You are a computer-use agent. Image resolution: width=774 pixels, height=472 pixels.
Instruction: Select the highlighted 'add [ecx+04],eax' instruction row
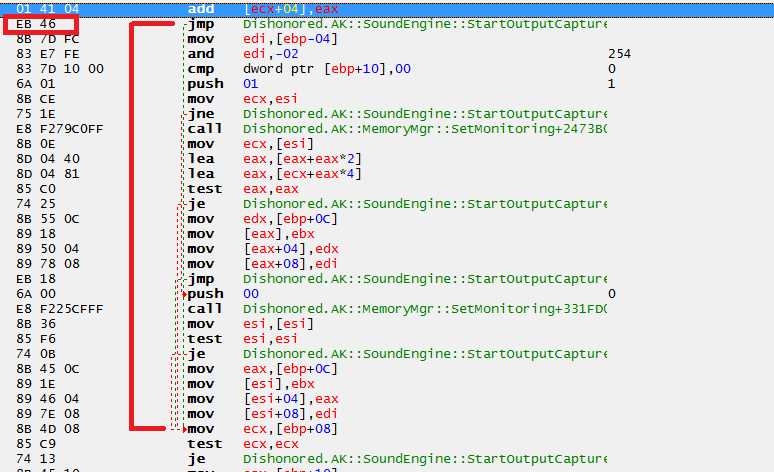click(387, 9)
